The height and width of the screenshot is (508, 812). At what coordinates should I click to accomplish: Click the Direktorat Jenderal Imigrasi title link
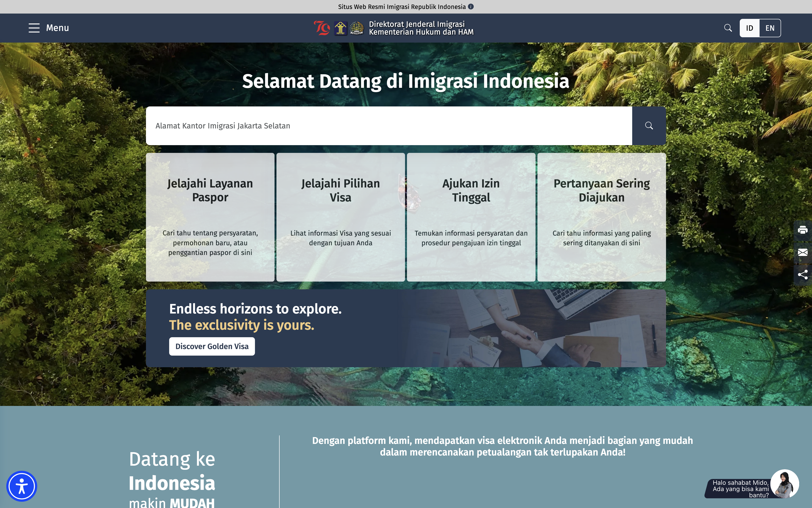(421, 28)
